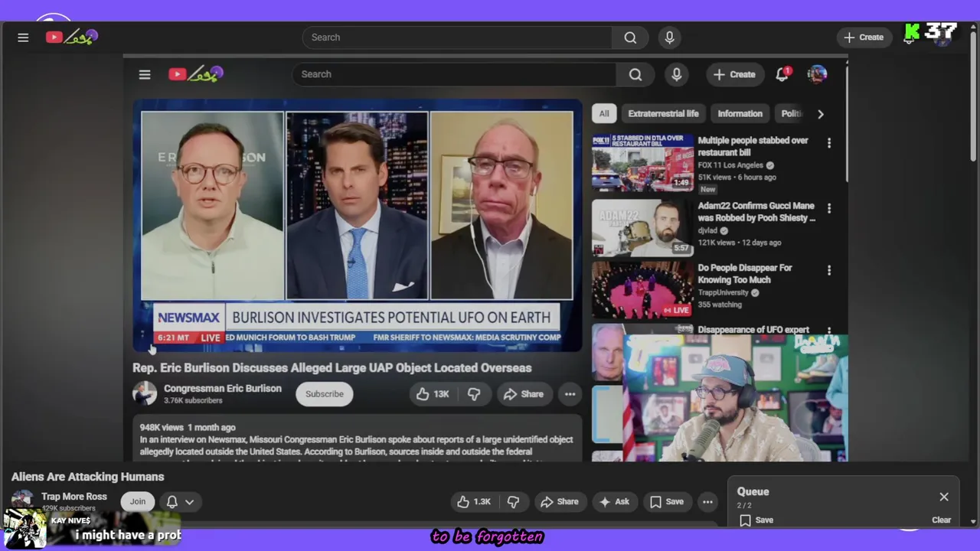Click the Join button
This screenshot has width=980, height=551.
click(138, 502)
